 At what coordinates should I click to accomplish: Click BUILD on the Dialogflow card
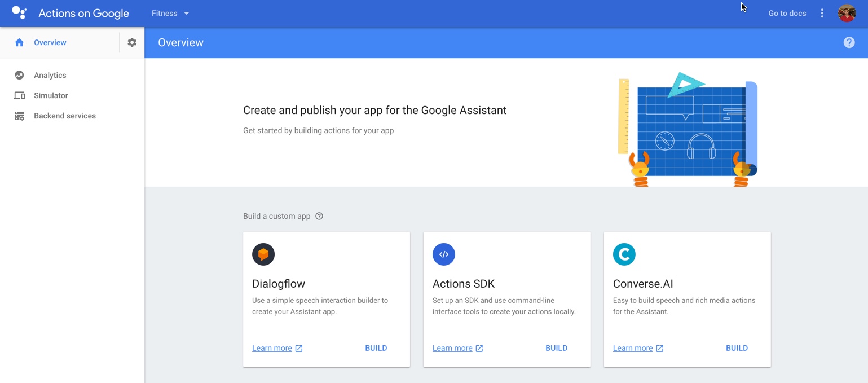[x=376, y=348]
